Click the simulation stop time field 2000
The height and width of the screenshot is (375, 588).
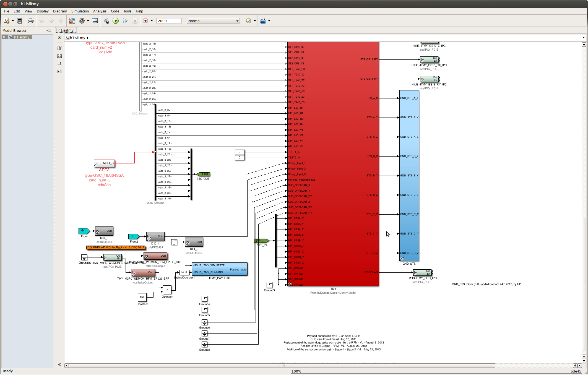(x=169, y=21)
